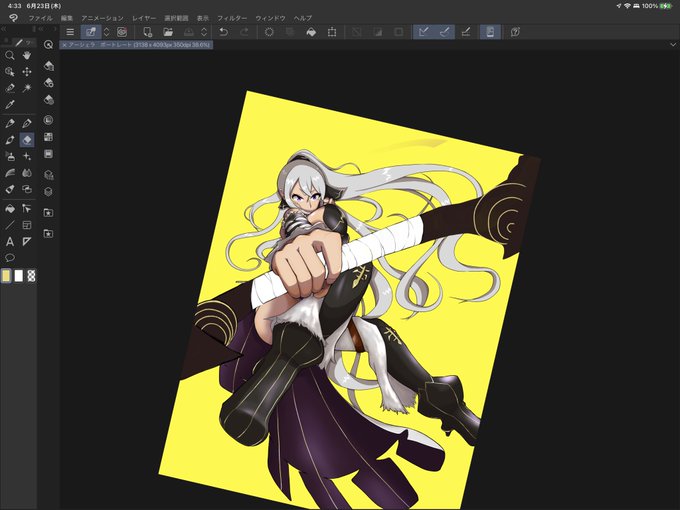The width and height of the screenshot is (680, 510).
Task: Select the transparent checkered color swatch
Action: coord(31,276)
